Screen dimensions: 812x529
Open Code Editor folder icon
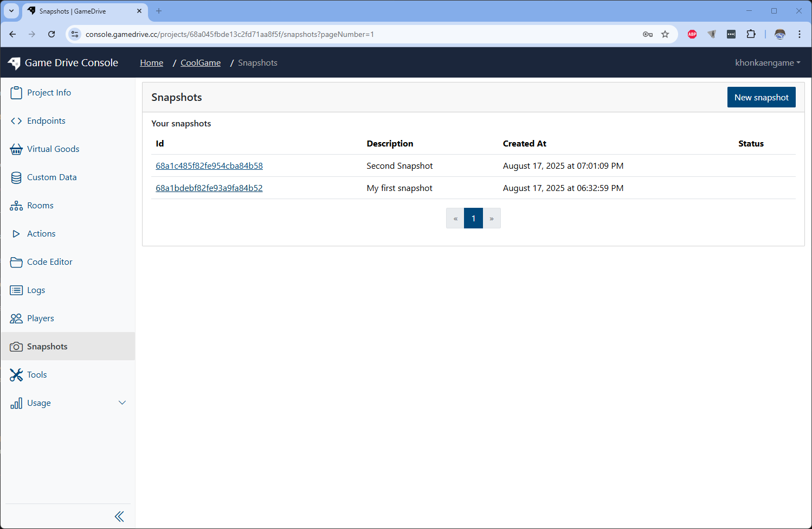[16, 262]
